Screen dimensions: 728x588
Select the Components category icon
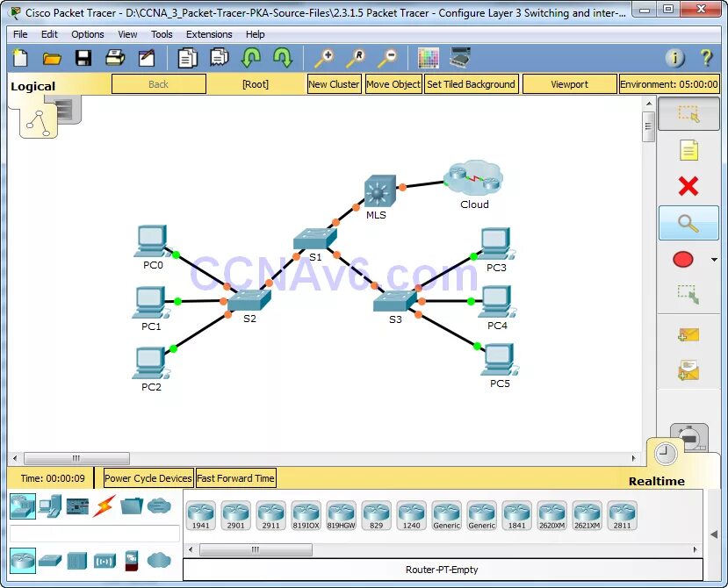(77, 506)
